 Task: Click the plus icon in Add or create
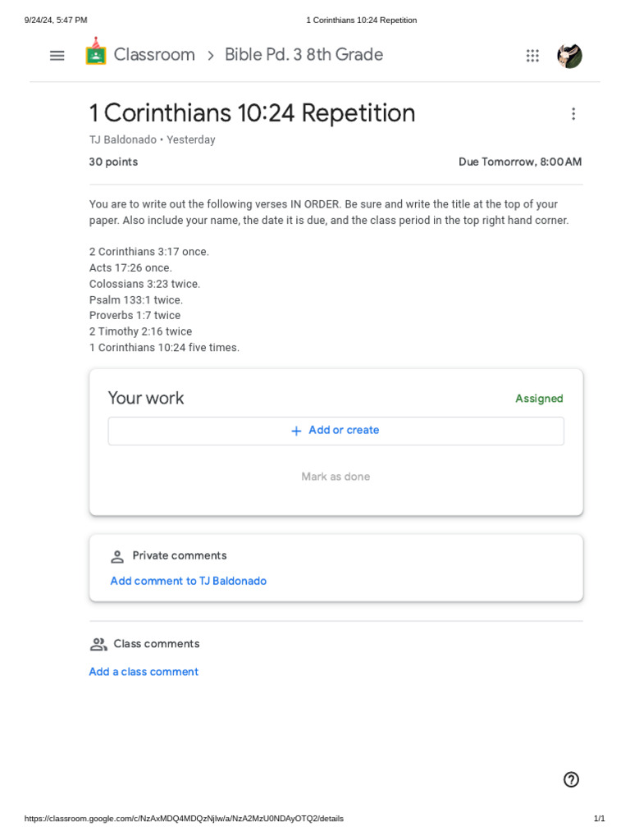(x=297, y=431)
